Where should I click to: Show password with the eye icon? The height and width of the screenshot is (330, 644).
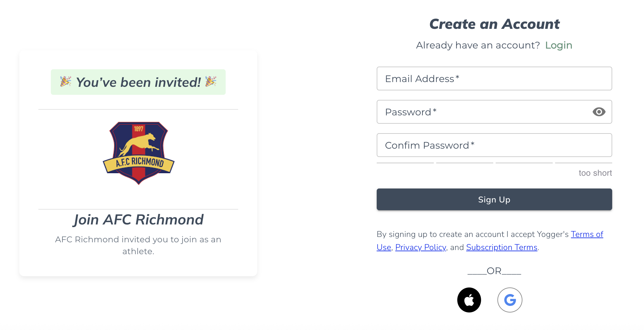coord(599,112)
